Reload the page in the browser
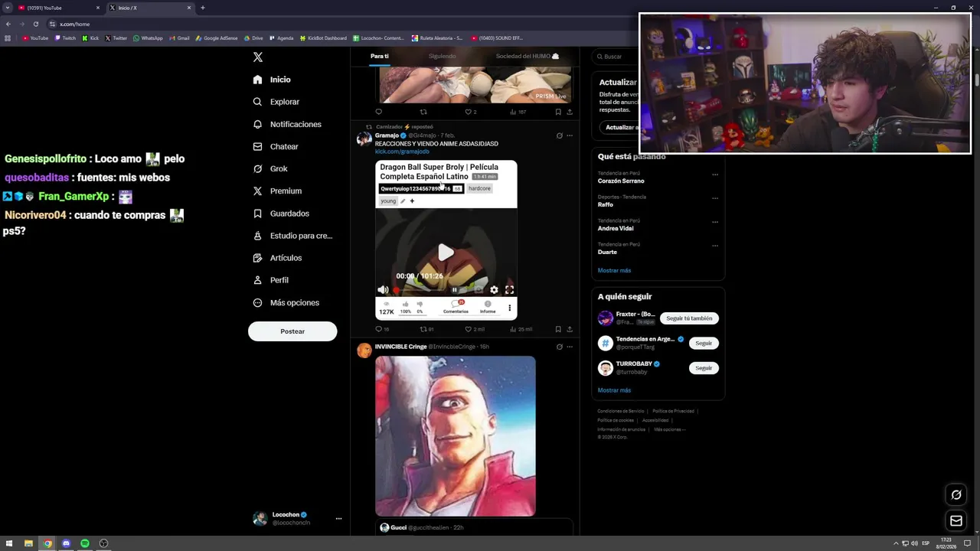 pos(35,24)
